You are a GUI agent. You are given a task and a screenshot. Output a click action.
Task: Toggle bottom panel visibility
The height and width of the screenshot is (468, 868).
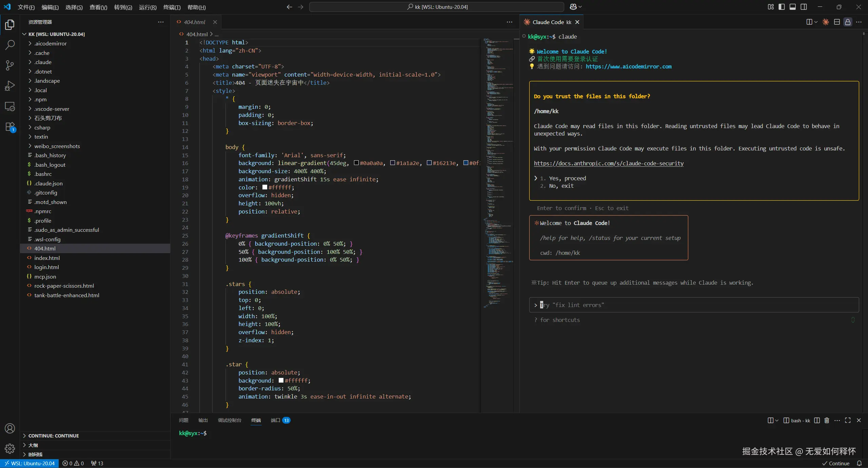click(792, 7)
